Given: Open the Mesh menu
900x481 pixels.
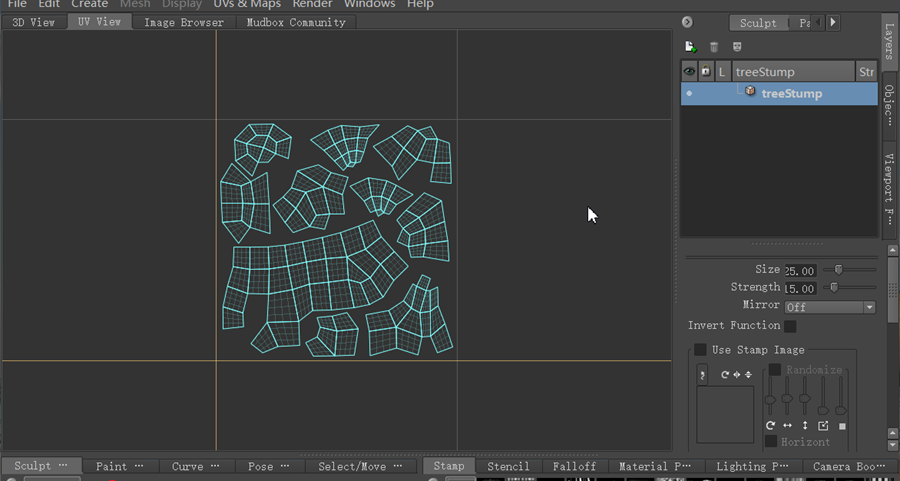Looking at the screenshot, I should tap(135, 4).
